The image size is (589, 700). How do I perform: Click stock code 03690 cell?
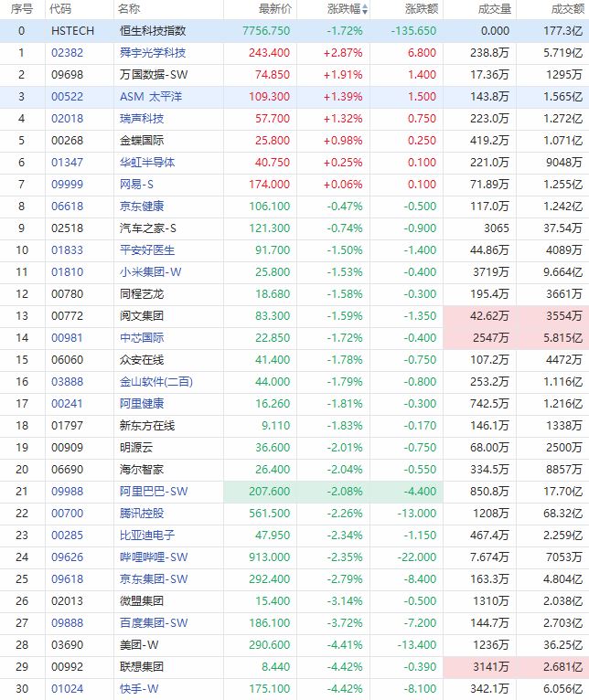[x=67, y=644]
